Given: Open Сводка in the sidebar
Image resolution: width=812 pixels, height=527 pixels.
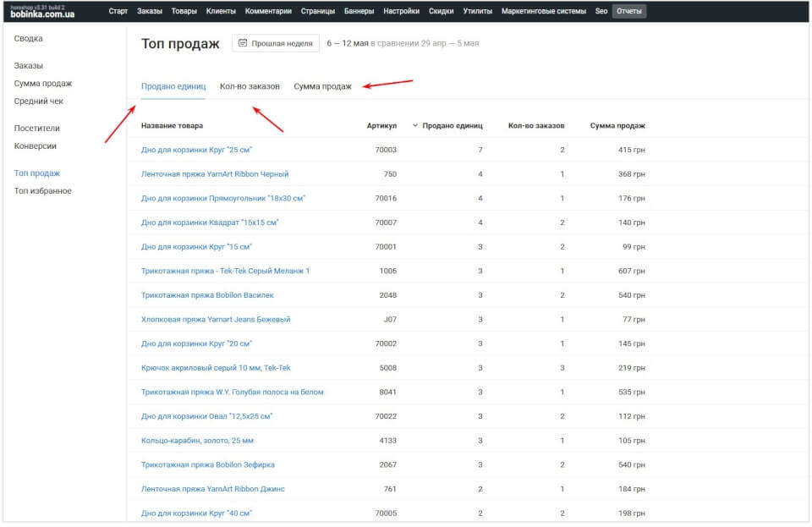Looking at the screenshot, I should pos(28,39).
